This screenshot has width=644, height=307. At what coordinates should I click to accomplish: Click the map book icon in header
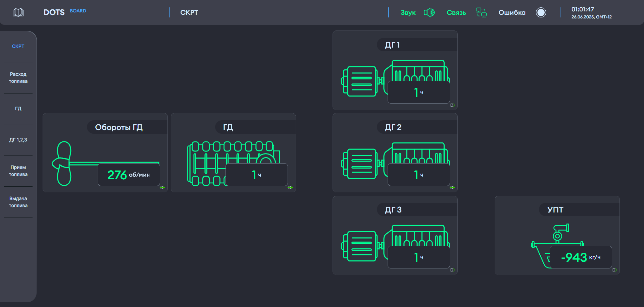(18, 12)
